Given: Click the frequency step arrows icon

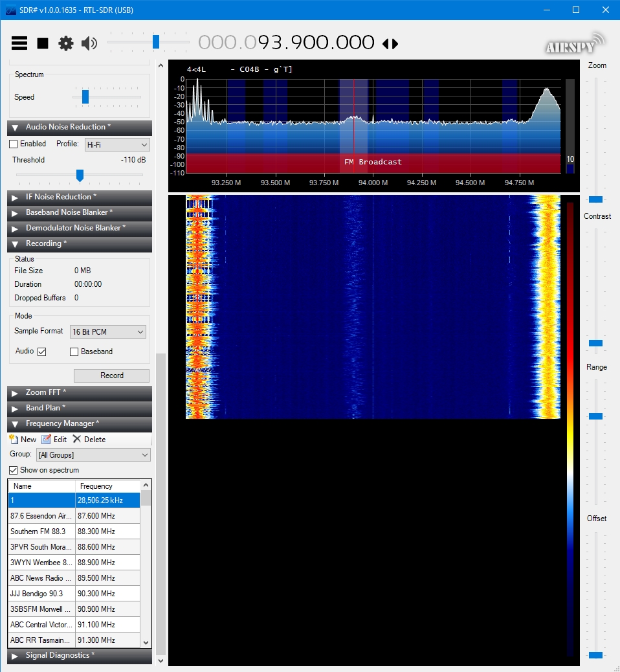Looking at the screenshot, I should pyautogui.click(x=390, y=43).
